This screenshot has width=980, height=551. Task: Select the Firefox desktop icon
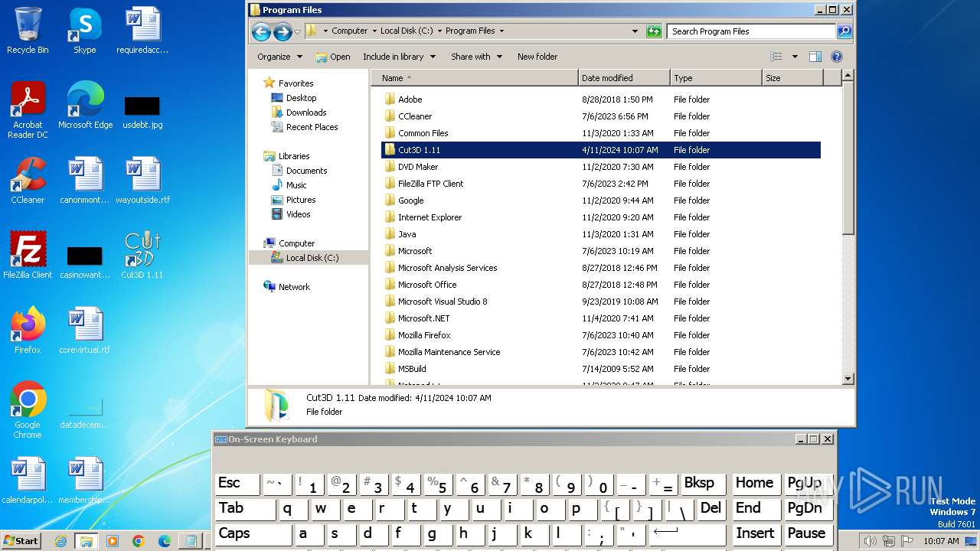click(x=28, y=331)
